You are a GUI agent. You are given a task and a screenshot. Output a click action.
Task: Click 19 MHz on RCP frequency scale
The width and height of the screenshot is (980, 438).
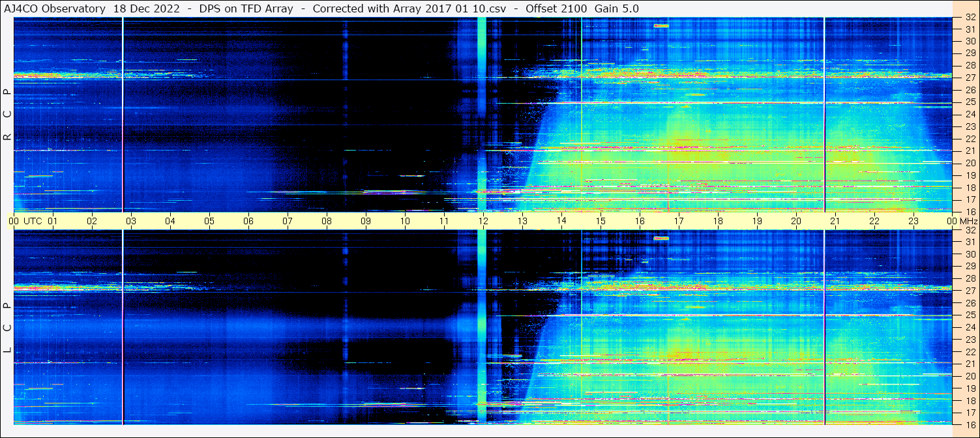(970, 175)
